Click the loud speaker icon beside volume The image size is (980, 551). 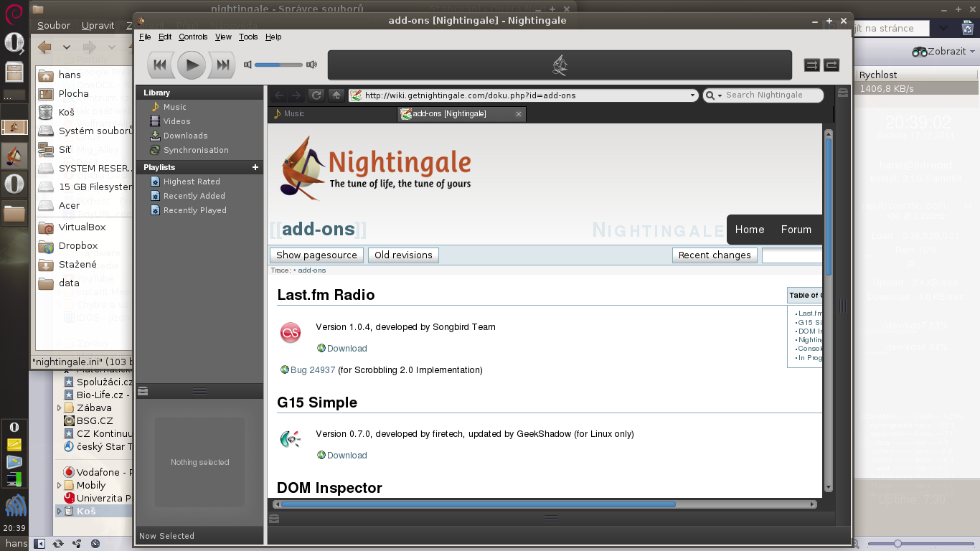311,65
